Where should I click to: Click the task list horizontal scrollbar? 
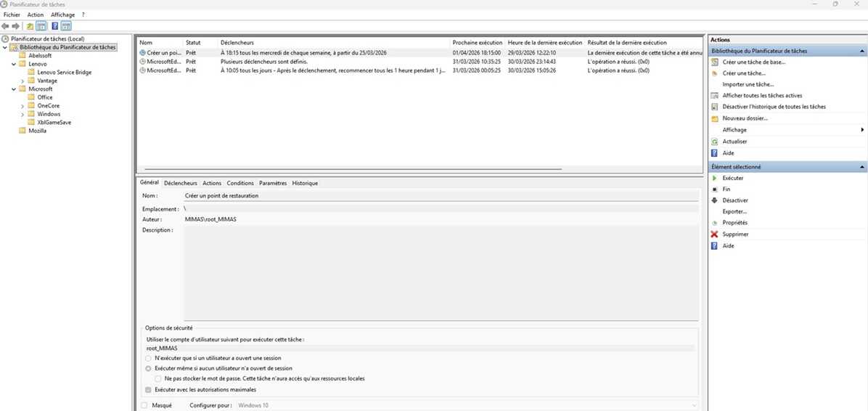(348, 168)
